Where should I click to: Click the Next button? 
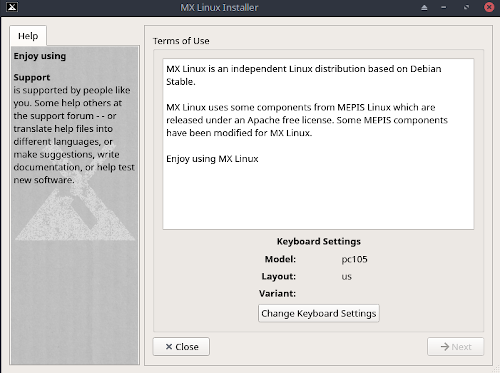click(x=455, y=347)
